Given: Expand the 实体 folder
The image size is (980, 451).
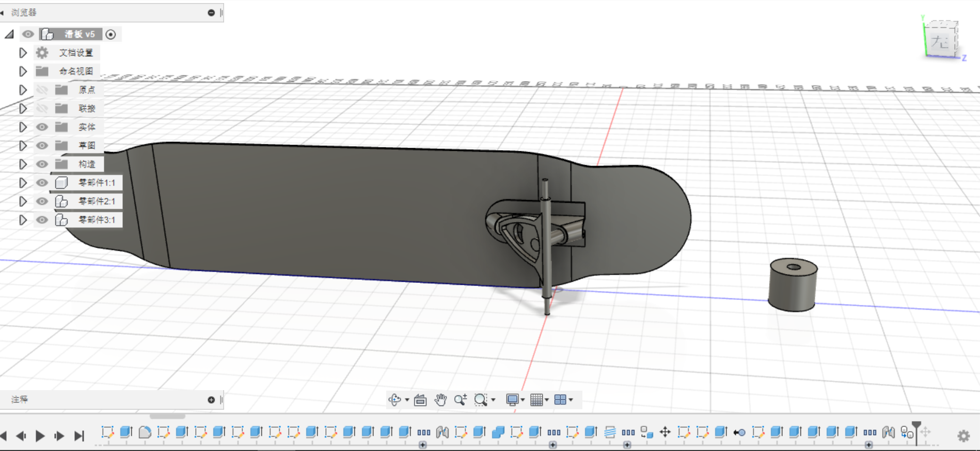Looking at the screenshot, I should [23, 127].
